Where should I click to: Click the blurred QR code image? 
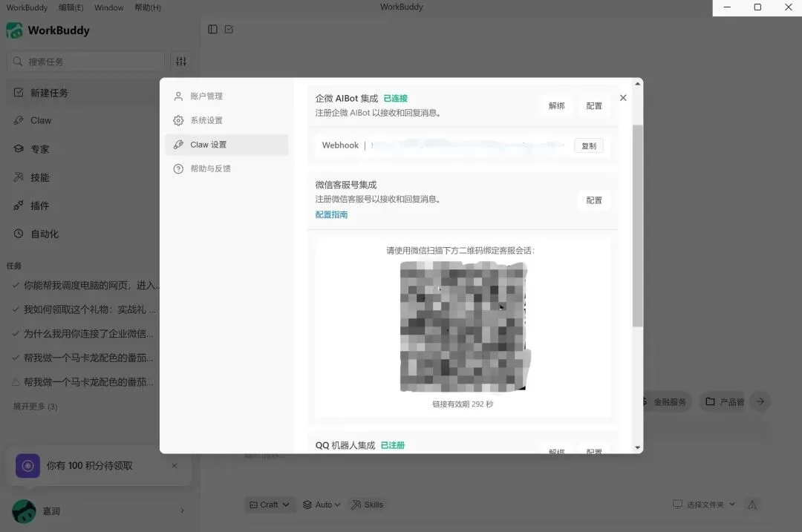pos(464,326)
